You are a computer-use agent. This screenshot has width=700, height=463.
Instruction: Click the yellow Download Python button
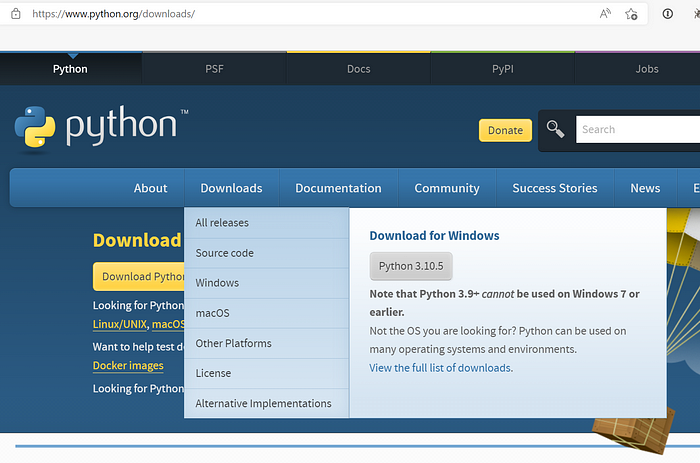pos(139,276)
